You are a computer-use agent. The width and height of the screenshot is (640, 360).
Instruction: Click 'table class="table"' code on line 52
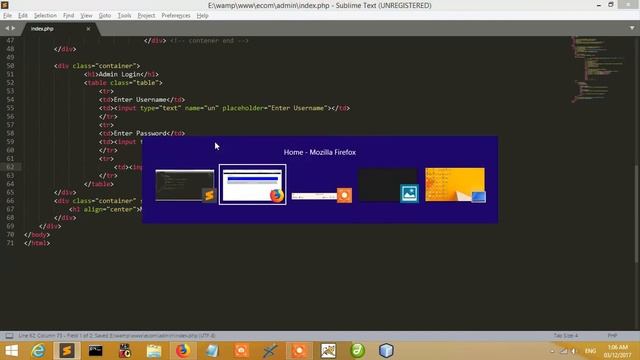(x=123, y=83)
